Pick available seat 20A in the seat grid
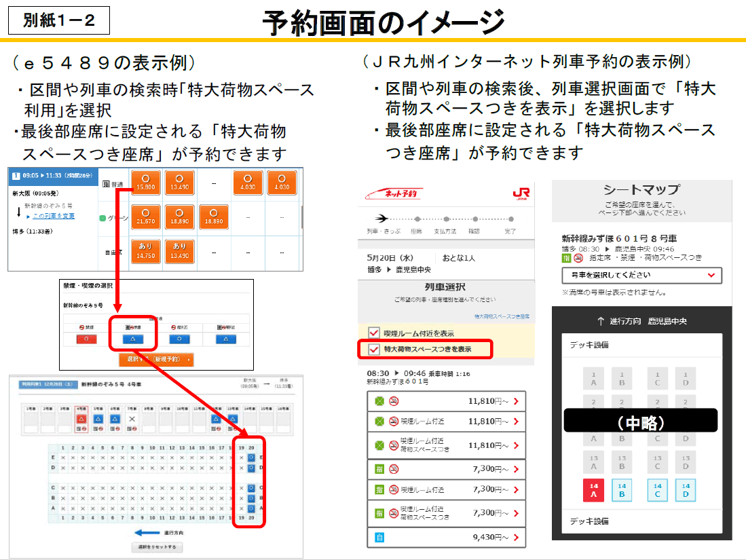 [251, 508]
